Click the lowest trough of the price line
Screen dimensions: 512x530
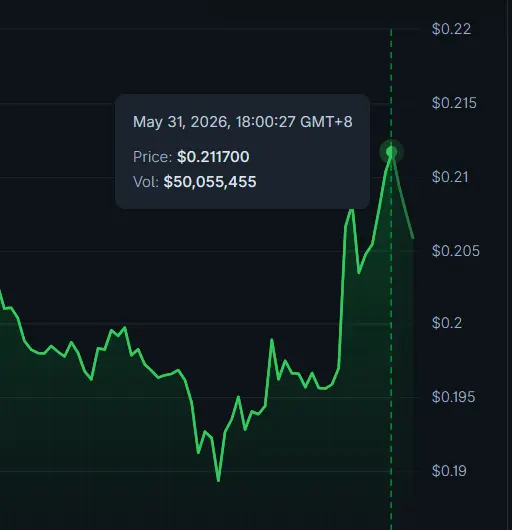(218, 480)
